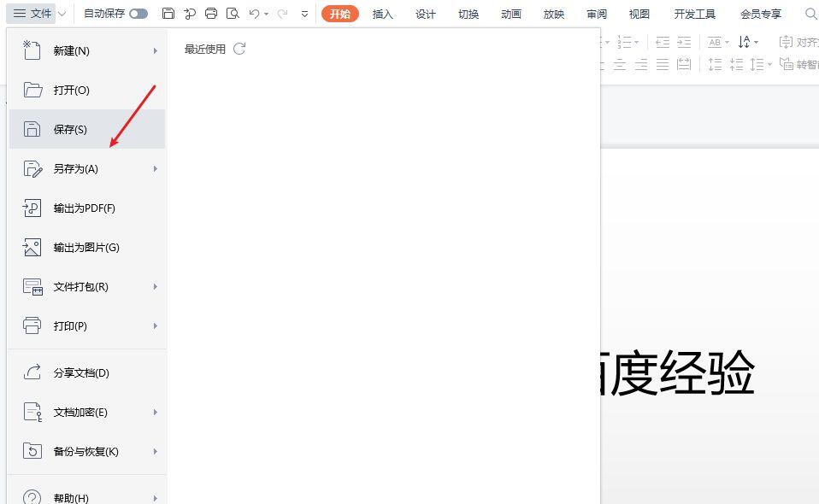The width and height of the screenshot is (819, 504).
Task: Switch to the 动画 ribbon tab
Action: (511, 14)
